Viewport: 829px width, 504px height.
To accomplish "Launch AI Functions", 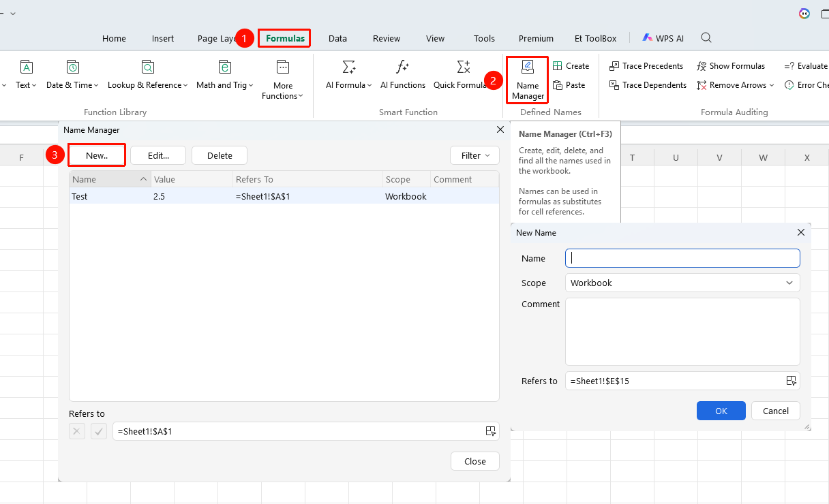I will 402,75.
